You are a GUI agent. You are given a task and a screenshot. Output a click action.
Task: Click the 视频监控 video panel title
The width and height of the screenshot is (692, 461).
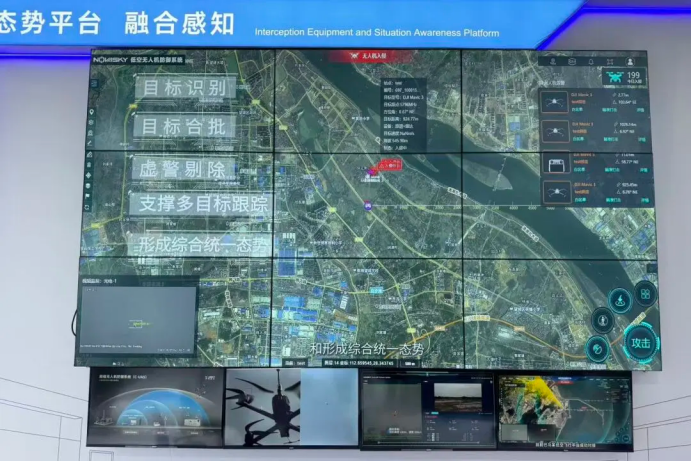pos(99,281)
